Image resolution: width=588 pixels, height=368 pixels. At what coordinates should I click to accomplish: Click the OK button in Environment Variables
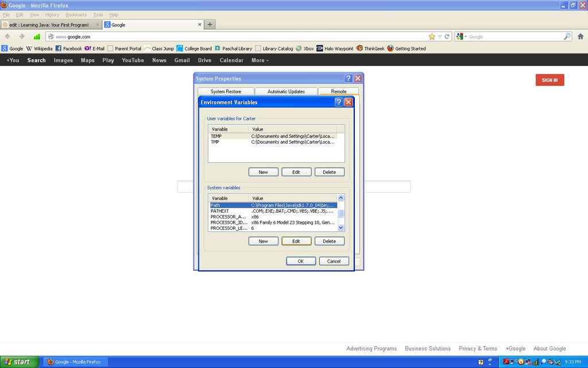(301, 261)
